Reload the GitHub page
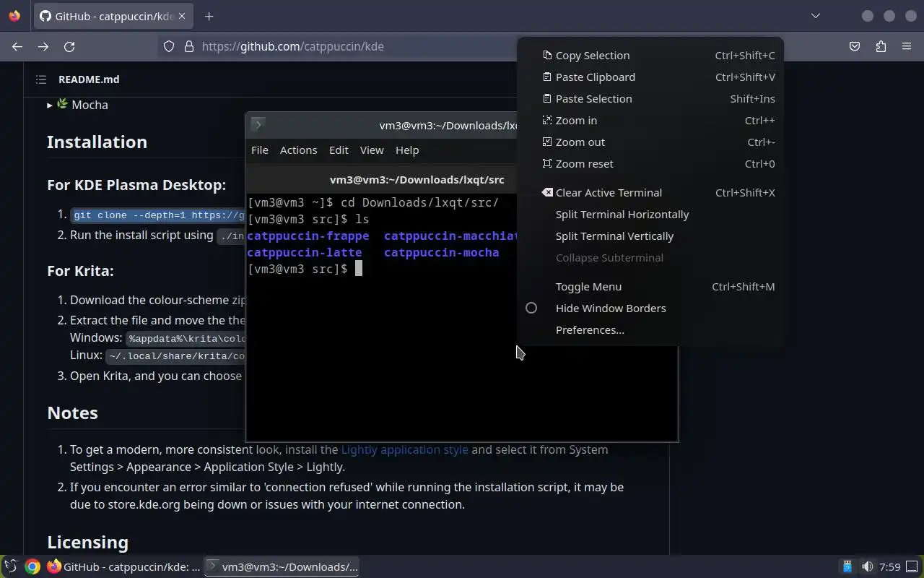This screenshot has width=924, height=578. pyautogui.click(x=69, y=46)
